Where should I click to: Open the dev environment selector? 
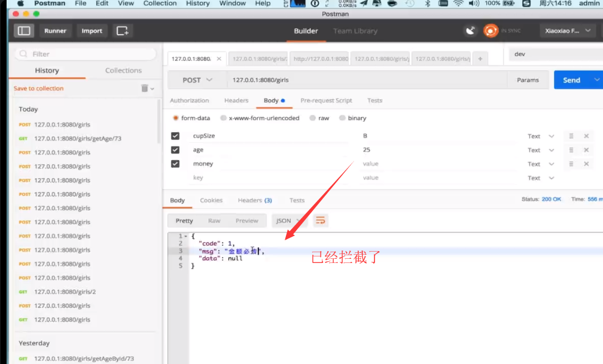tap(556, 54)
